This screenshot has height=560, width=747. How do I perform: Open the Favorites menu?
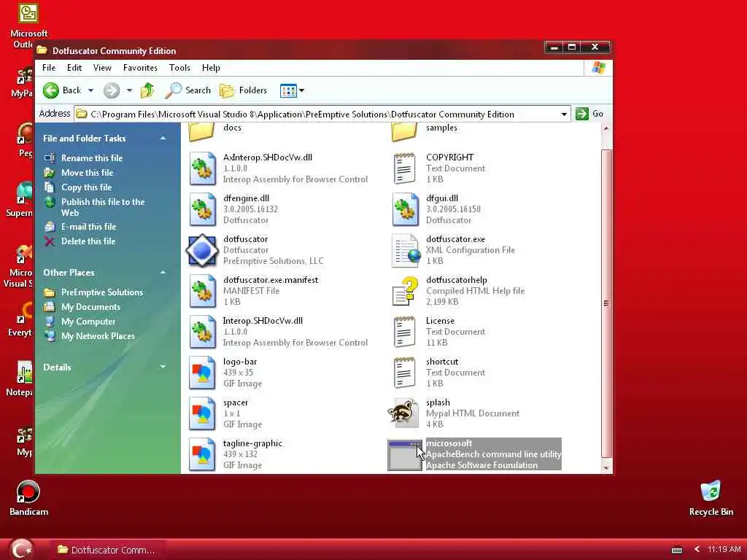140,68
